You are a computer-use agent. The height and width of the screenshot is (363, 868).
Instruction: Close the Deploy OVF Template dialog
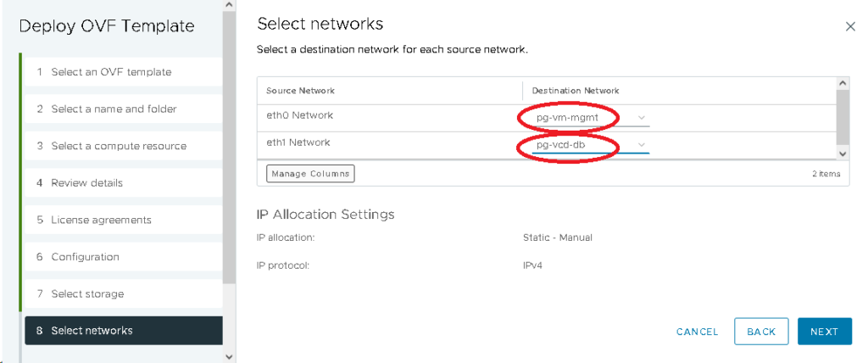tap(850, 27)
